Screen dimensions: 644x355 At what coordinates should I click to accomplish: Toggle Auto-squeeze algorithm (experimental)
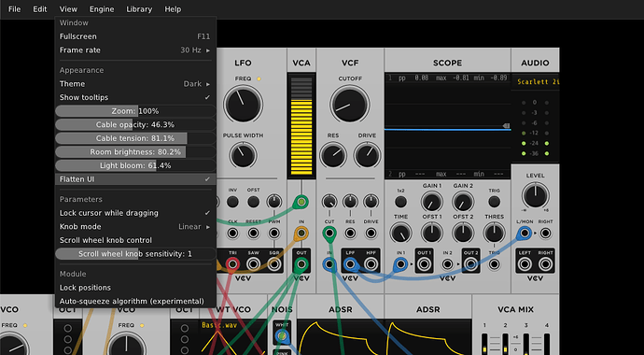click(x=135, y=301)
